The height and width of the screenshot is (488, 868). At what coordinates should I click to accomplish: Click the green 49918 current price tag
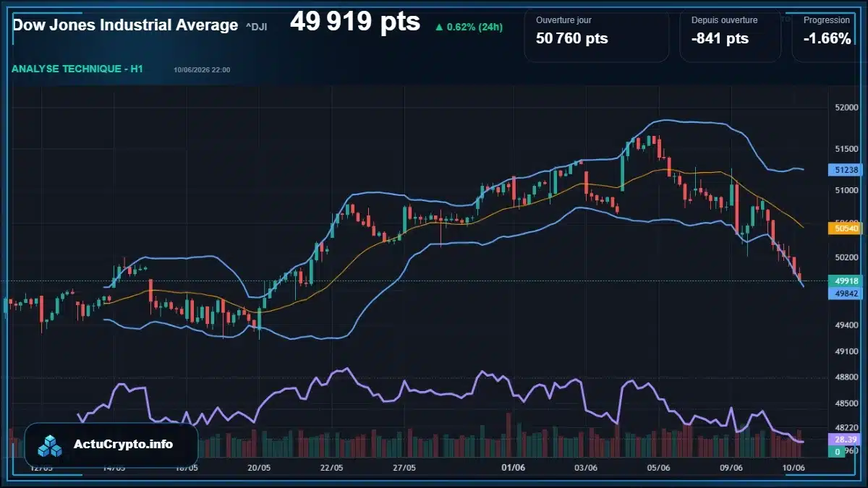click(846, 281)
